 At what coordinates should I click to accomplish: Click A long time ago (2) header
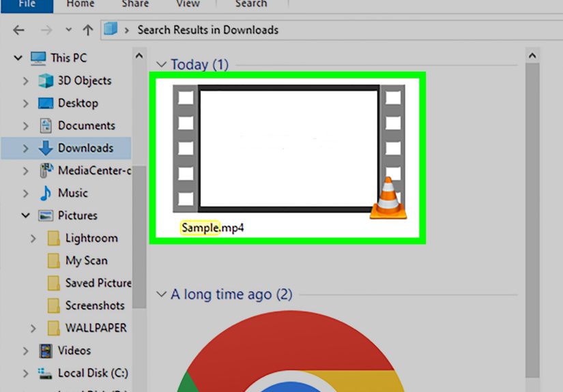coord(231,295)
